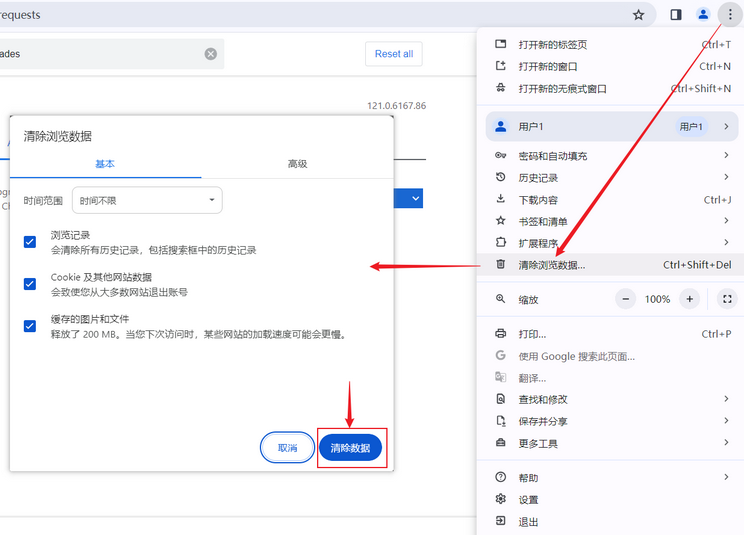Click the new tab icon in menu
Viewport: 744px width, 535px height.
point(501,44)
